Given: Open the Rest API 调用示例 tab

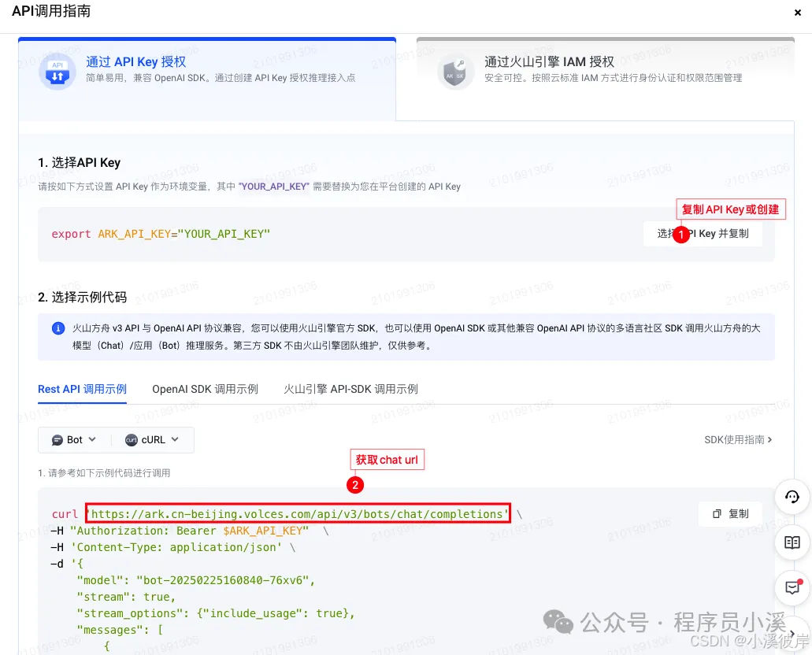Looking at the screenshot, I should [83, 389].
